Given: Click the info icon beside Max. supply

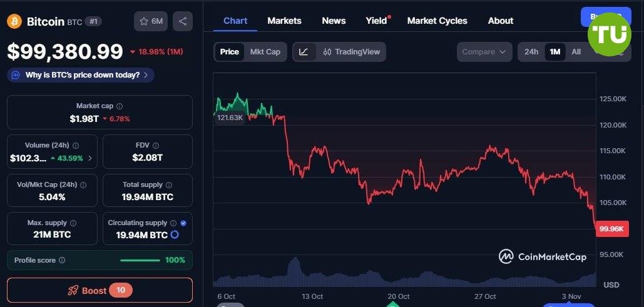Looking at the screenshot, I should tap(73, 223).
